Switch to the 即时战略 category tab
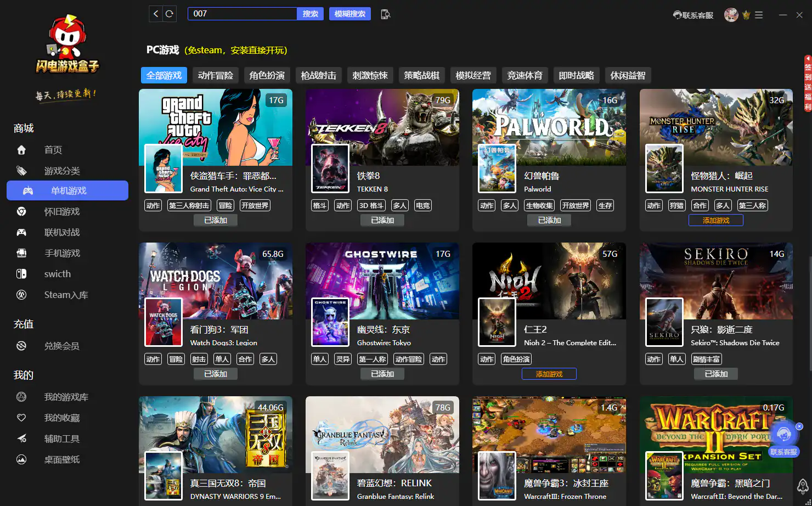Viewport: 812px width, 506px height. point(577,75)
